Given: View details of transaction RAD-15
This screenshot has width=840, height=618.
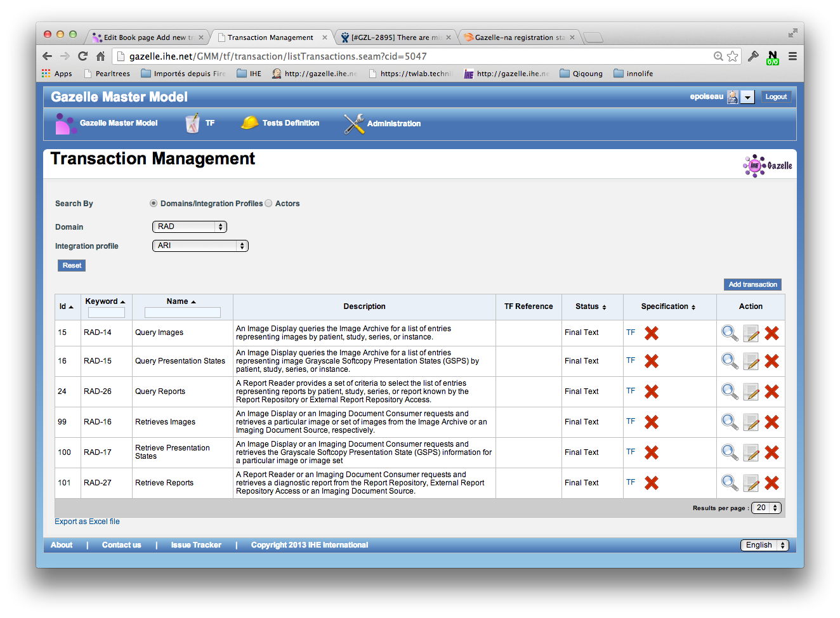Looking at the screenshot, I should coord(730,361).
